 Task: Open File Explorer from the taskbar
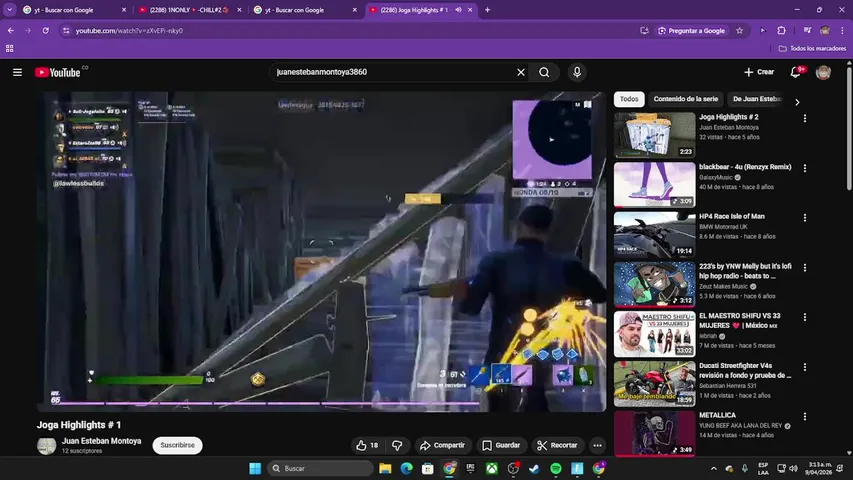click(385, 469)
